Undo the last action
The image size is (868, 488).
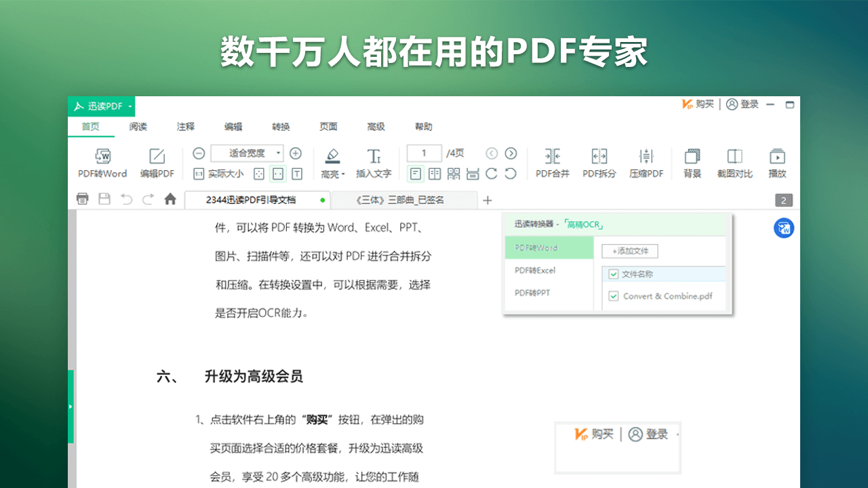tap(126, 199)
